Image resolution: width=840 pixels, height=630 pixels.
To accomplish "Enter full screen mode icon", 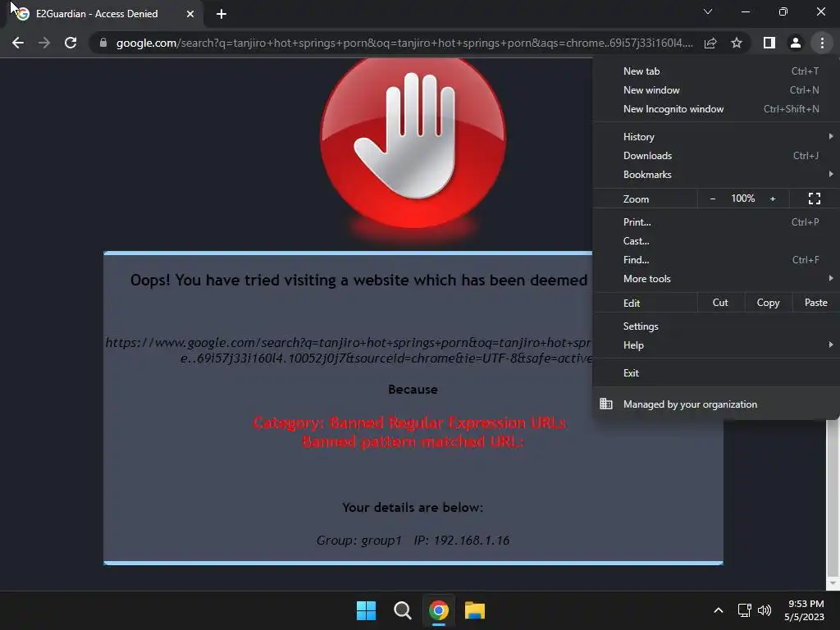I will 815,199.
